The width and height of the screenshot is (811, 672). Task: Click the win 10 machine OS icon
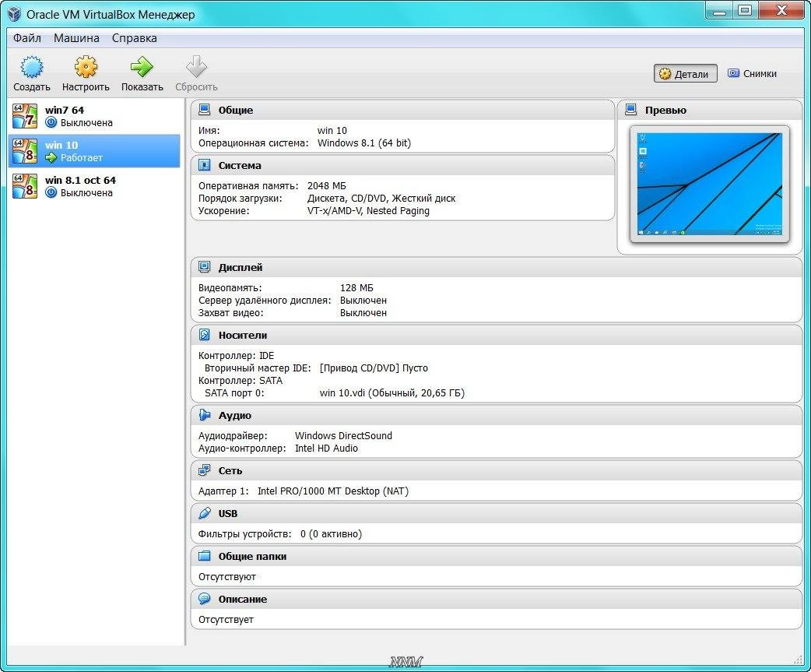[25, 151]
